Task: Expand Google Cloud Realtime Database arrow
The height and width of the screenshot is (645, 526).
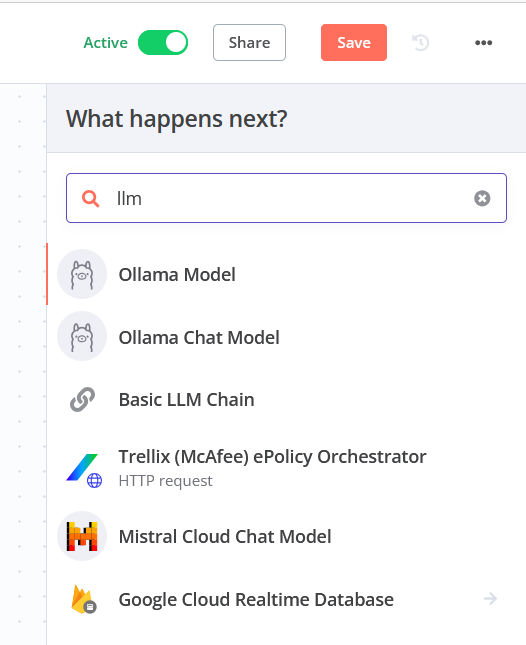Action: click(x=490, y=599)
